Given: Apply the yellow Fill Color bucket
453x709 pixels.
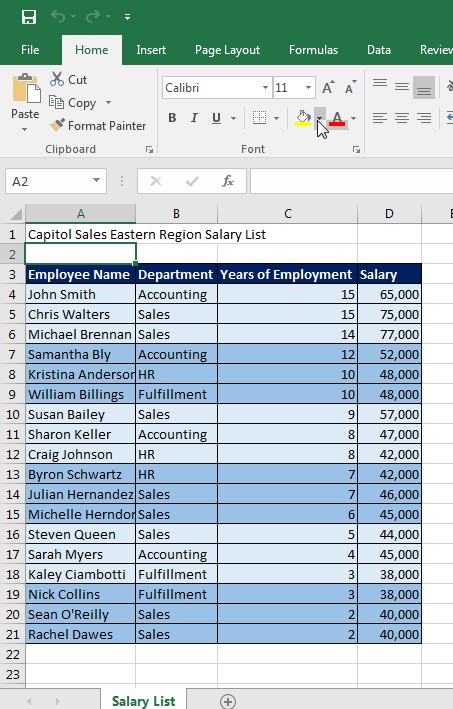Looking at the screenshot, I should click(x=303, y=118).
